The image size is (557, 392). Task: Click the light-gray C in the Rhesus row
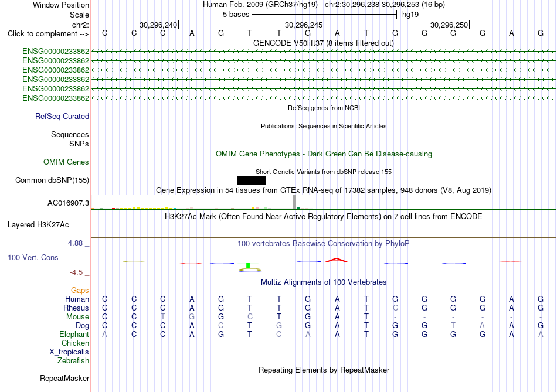395,308
